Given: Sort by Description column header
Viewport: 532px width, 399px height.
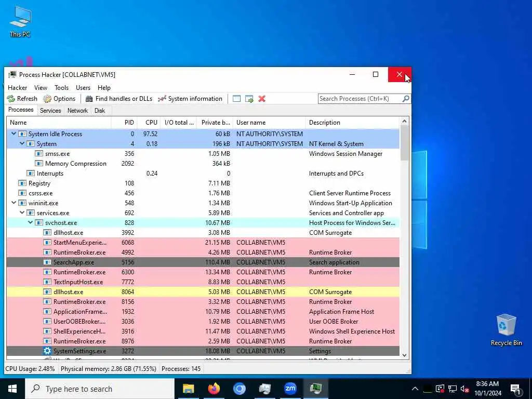Looking at the screenshot, I should click(353, 123).
